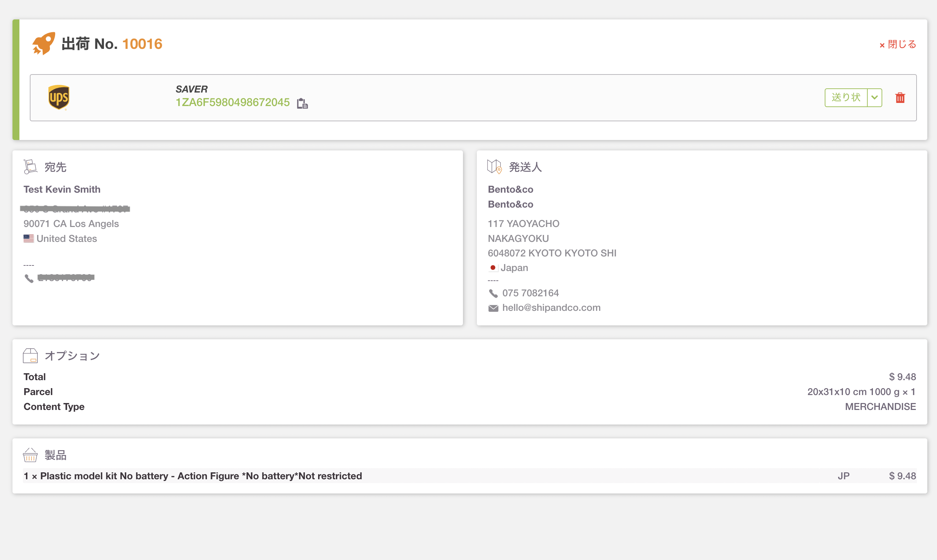Click the products basket icon

point(30,455)
